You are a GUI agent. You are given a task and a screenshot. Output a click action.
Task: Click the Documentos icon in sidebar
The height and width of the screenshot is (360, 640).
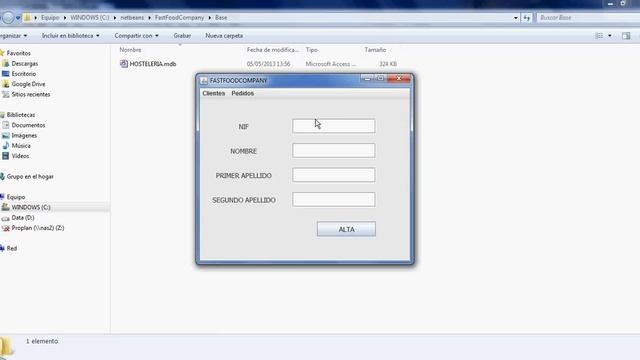click(x=5, y=125)
